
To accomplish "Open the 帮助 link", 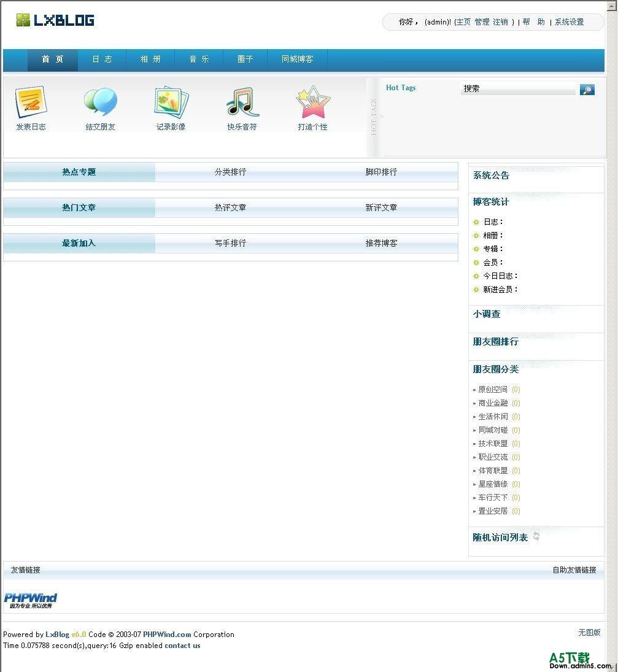I will pos(533,22).
